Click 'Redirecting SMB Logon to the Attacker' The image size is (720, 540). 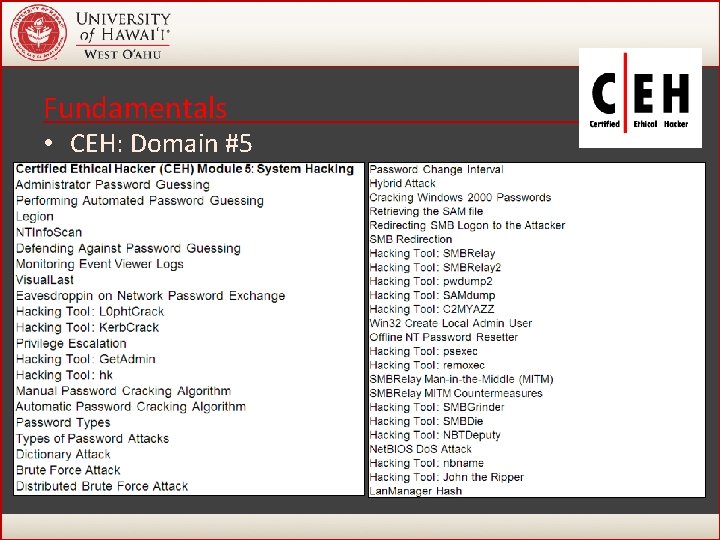tap(467, 225)
